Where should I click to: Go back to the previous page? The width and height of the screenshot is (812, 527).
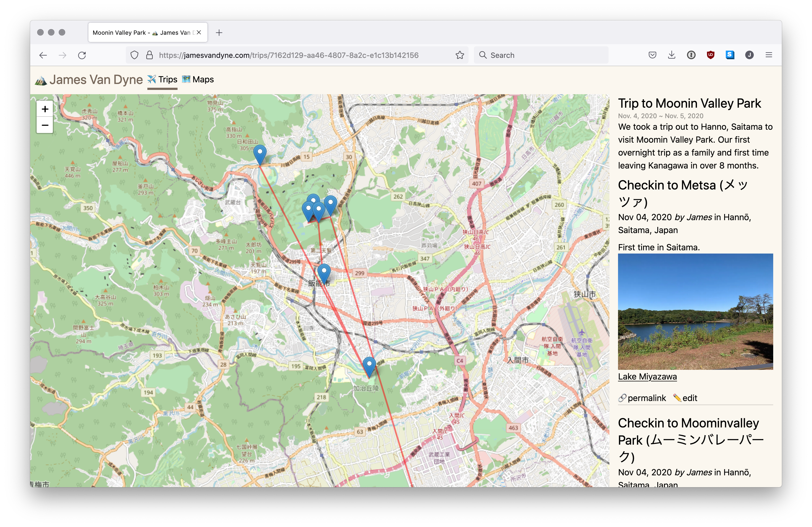(43, 55)
